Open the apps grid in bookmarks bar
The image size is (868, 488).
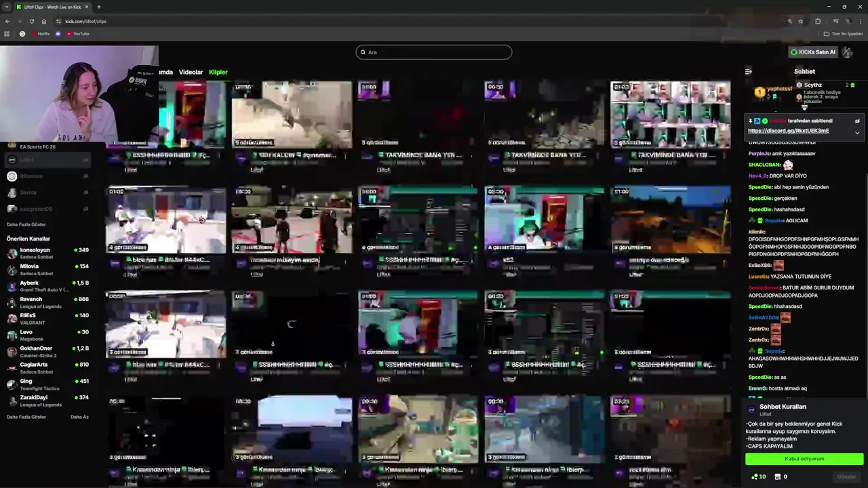(7, 34)
